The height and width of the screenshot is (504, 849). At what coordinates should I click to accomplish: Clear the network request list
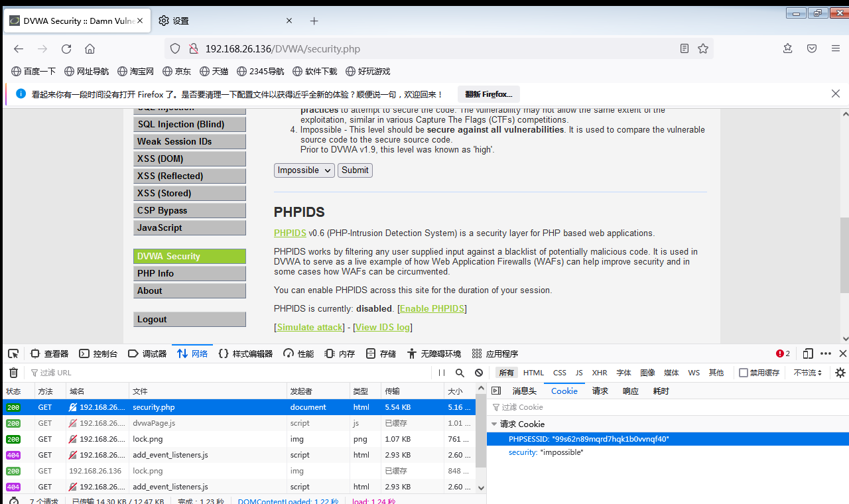point(13,373)
